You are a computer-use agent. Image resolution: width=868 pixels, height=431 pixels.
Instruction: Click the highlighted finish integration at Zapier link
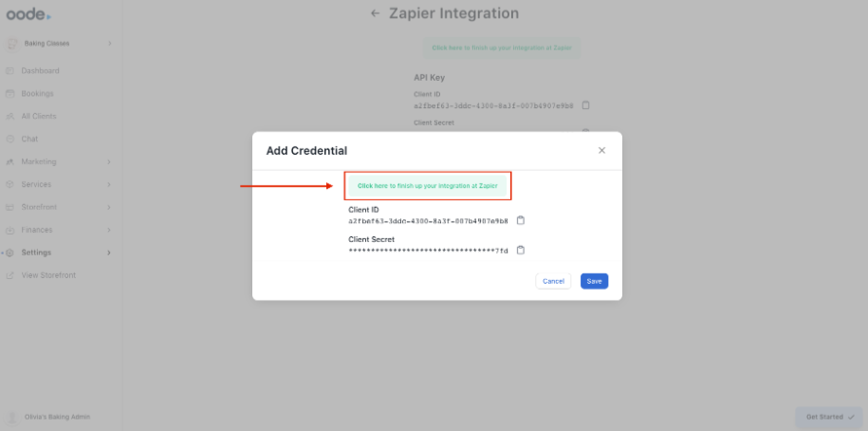coord(428,186)
